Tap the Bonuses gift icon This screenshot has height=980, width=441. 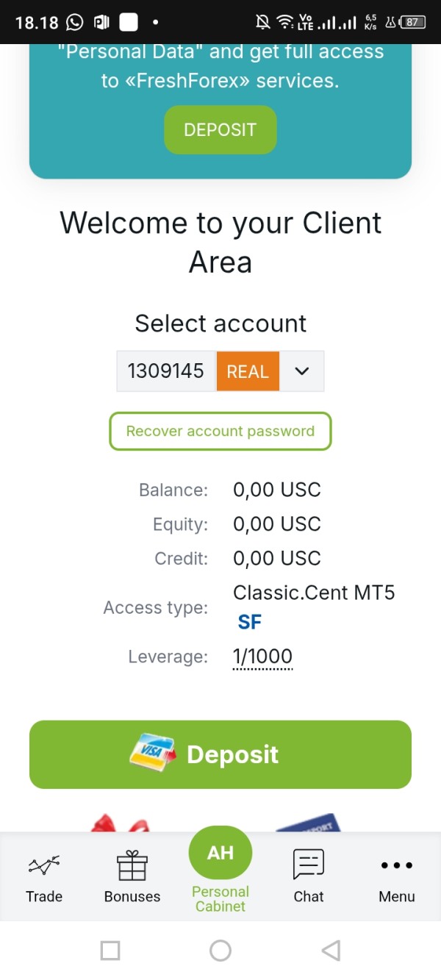132,866
